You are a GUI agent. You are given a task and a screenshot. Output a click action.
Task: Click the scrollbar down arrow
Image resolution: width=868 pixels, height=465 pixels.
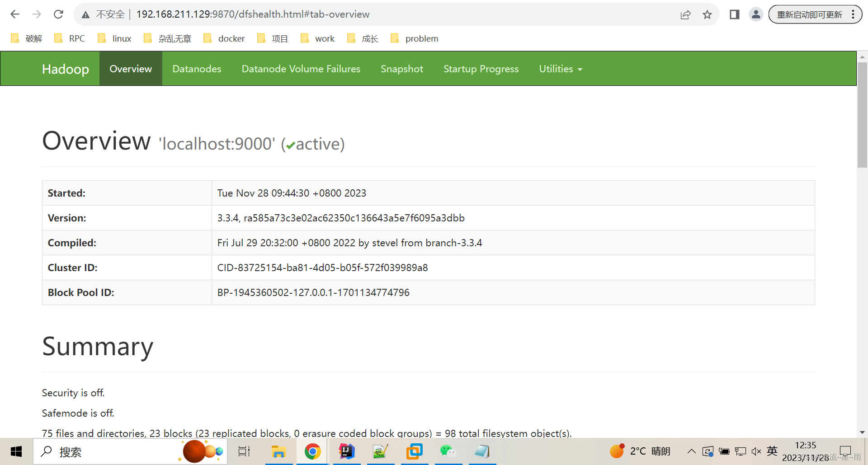[x=862, y=432]
